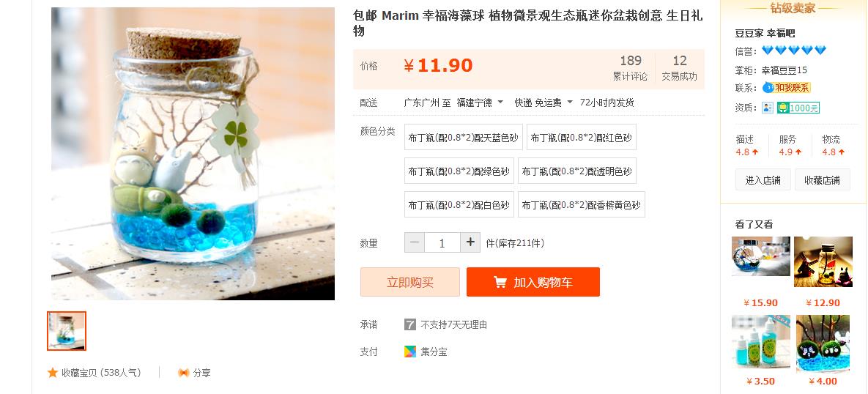Click the 集分宝 payment icon
The image size is (868, 394).
click(409, 352)
